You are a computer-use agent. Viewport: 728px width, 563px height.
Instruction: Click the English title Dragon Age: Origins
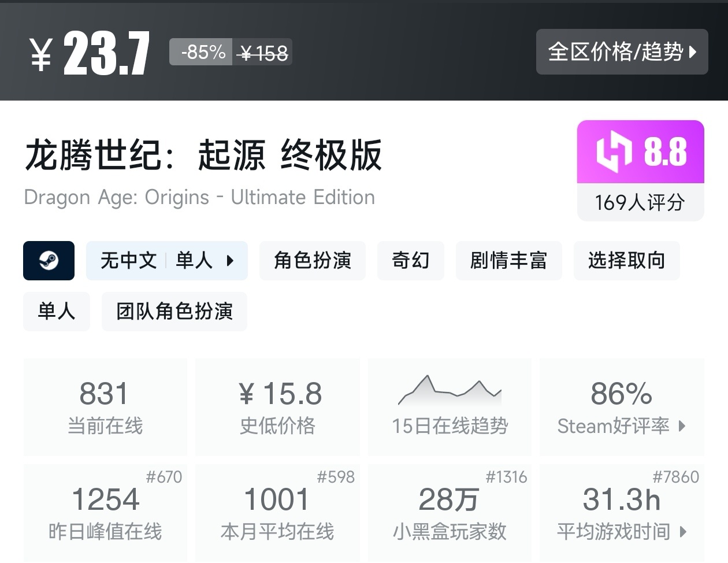point(200,198)
